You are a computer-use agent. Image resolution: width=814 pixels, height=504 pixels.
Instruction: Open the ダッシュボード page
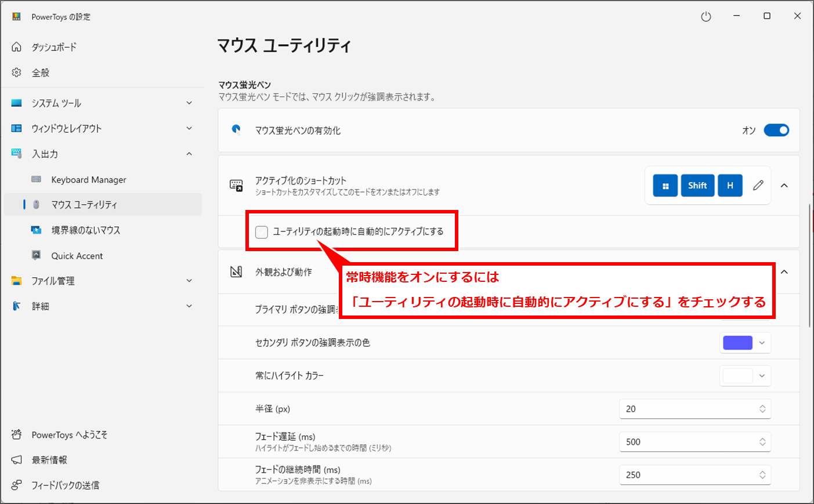(102, 47)
